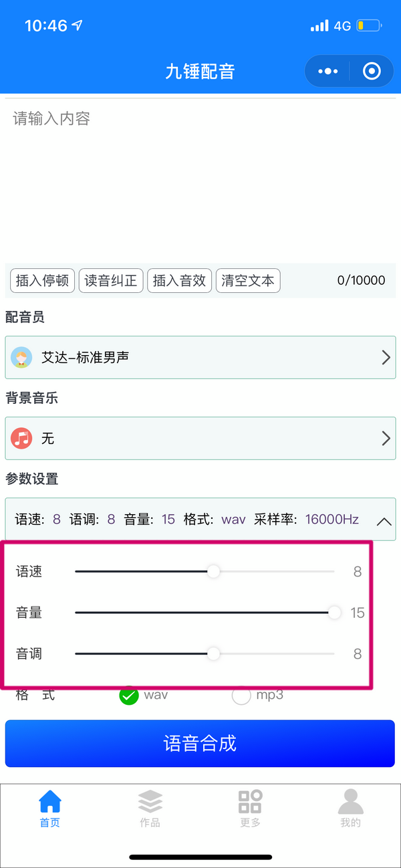Open the 作品 layers icon
Viewport: 401px width, 868px height.
pyautogui.click(x=150, y=800)
